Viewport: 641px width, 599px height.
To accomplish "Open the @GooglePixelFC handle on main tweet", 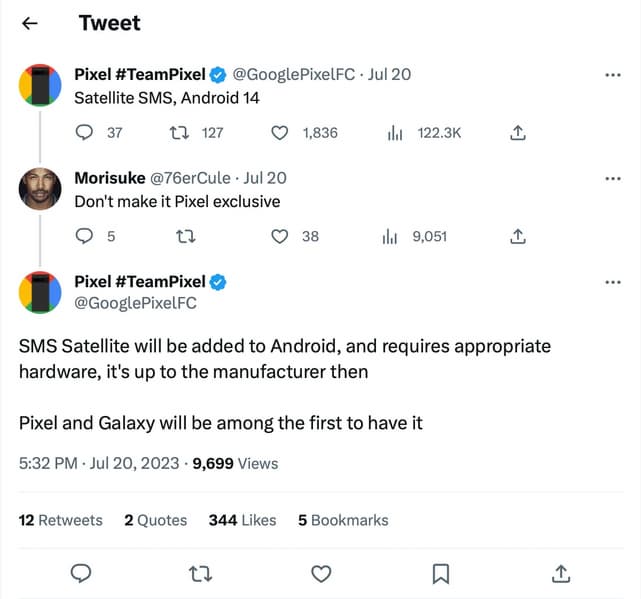I will click(x=136, y=304).
